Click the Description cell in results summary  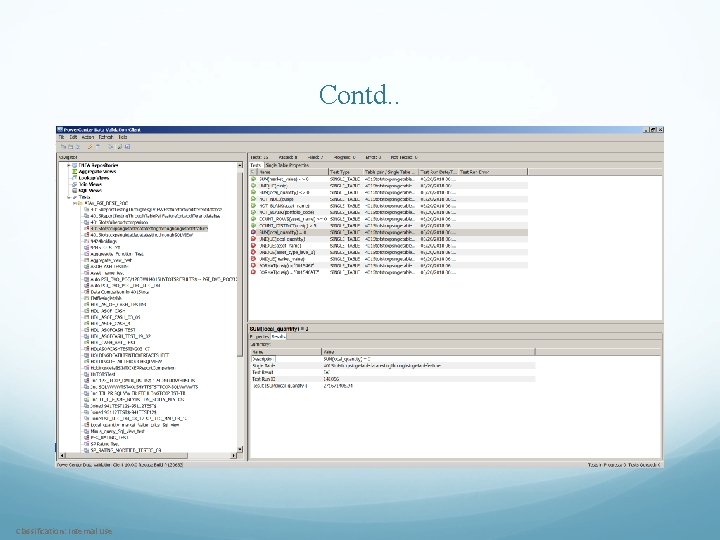(x=263, y=359)
